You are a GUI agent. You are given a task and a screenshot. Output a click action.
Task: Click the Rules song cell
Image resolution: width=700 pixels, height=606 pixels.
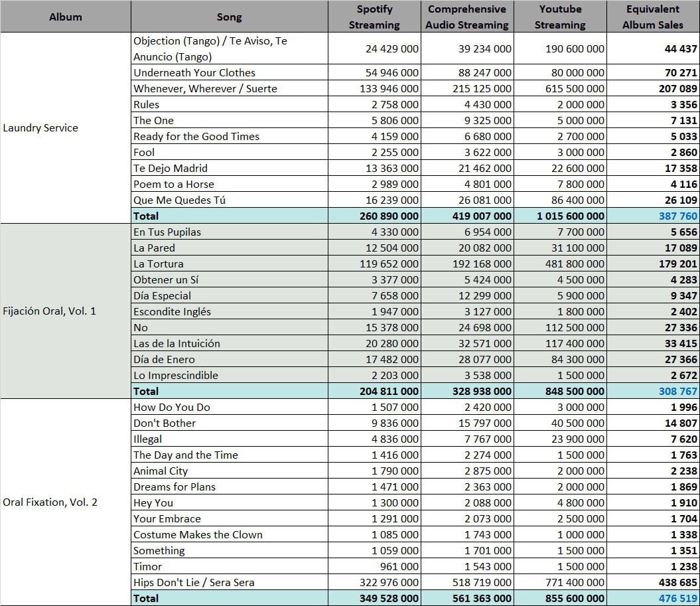230,104
